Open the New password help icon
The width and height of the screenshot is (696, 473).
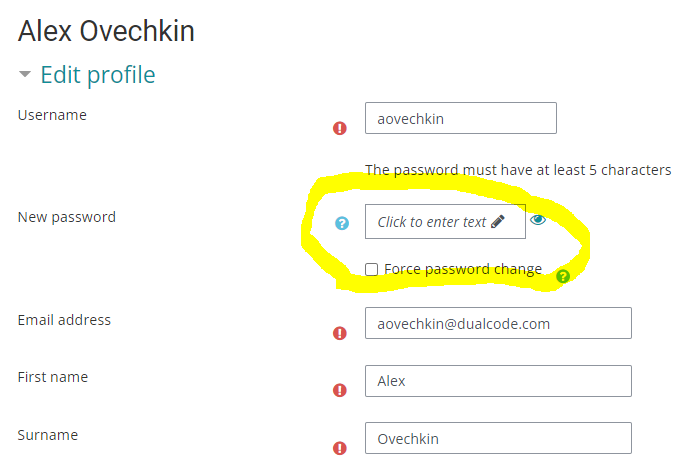[342, 223]
